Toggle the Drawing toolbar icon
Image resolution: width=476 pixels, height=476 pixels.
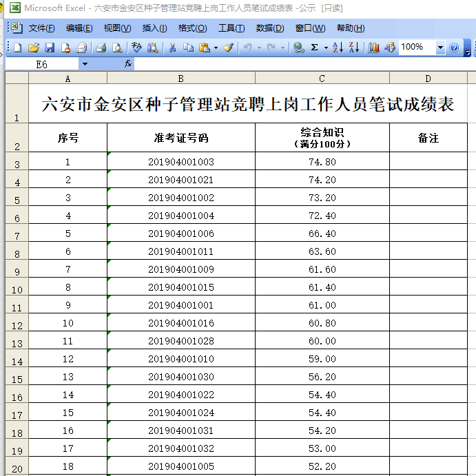[x=390, y=48]
